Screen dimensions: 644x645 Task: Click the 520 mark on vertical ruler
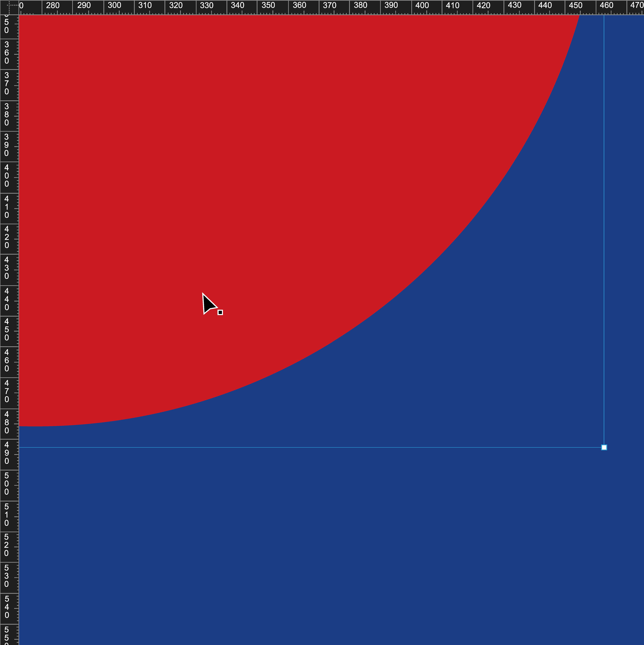click(x=7, y=545)
